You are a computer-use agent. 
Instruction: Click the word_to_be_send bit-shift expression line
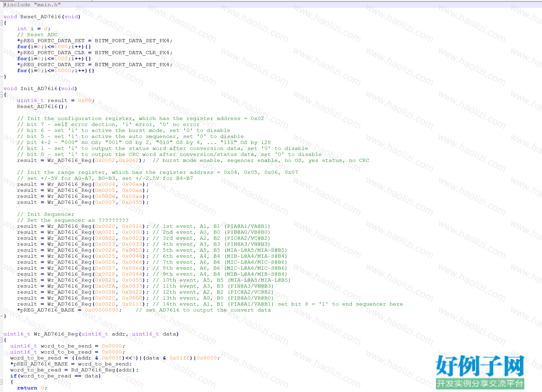(115, 358)
